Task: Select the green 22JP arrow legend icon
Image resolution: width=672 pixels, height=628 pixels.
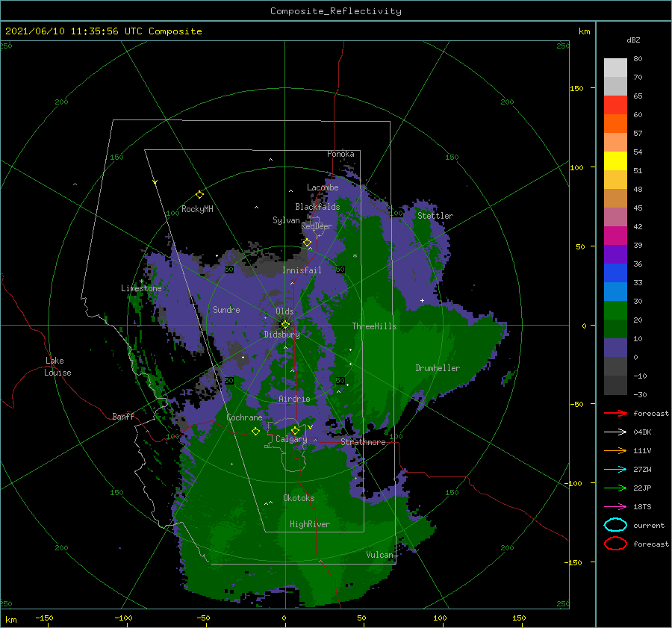Action: tap(615, 488)
